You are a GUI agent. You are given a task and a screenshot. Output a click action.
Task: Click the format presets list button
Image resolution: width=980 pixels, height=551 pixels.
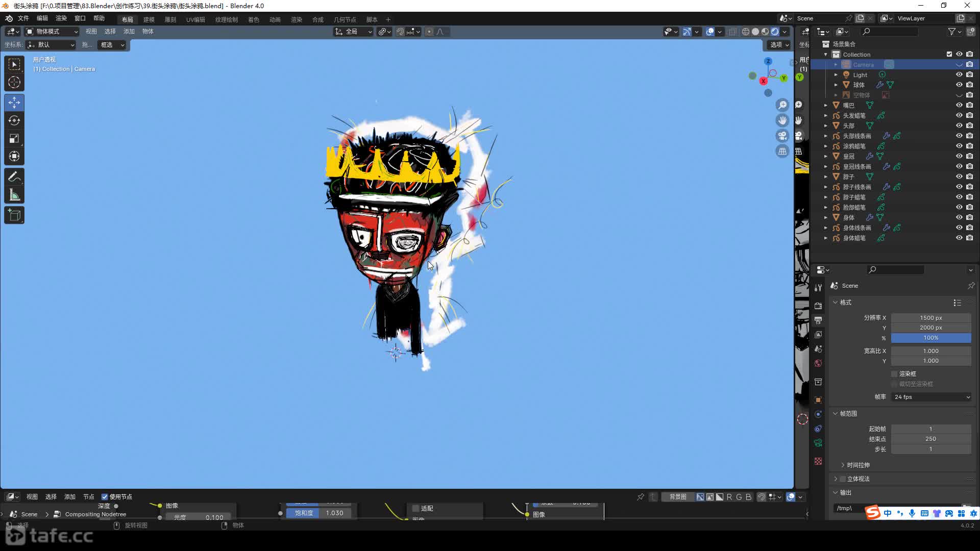tap(957, 303)
